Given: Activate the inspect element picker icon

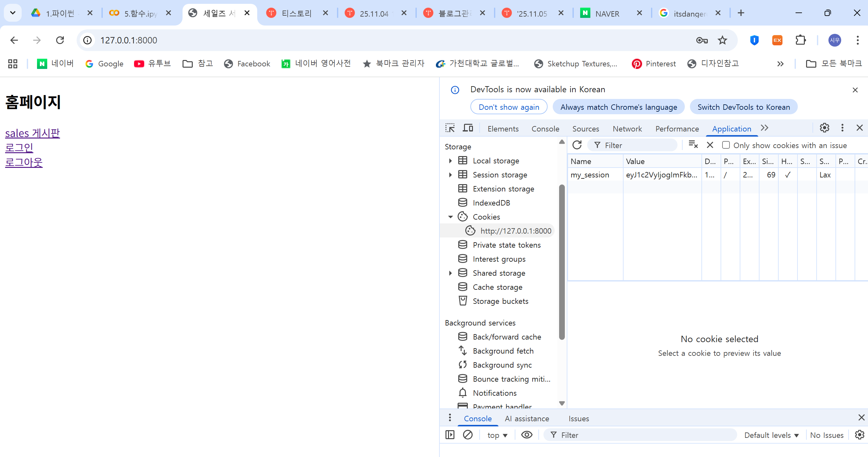Looking at the screenshot, I should [450, 128].
